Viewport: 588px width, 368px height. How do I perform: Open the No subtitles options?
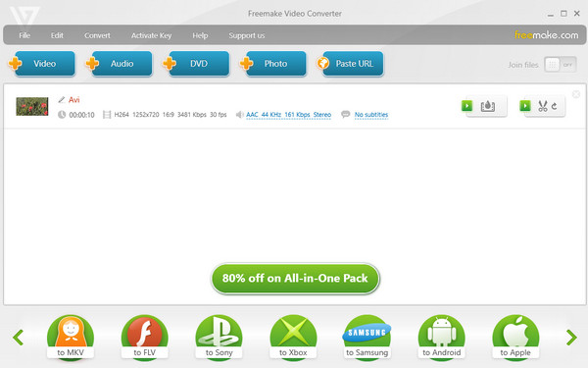371,115
